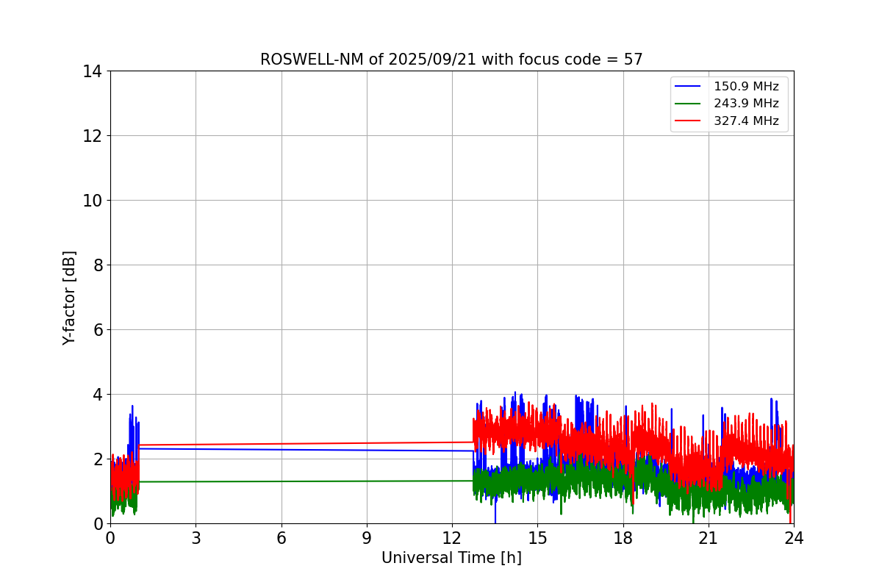Select the 327.4 MHz legend label
Image resolution: width=882 pixels, height=588 pixels.
click(x=746, y=121)
